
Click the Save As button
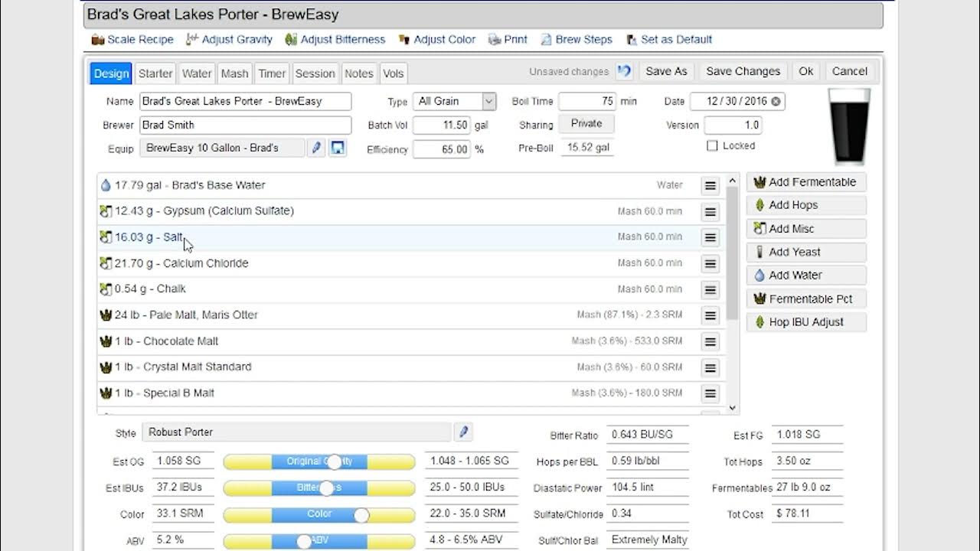(x=666, y=71)
